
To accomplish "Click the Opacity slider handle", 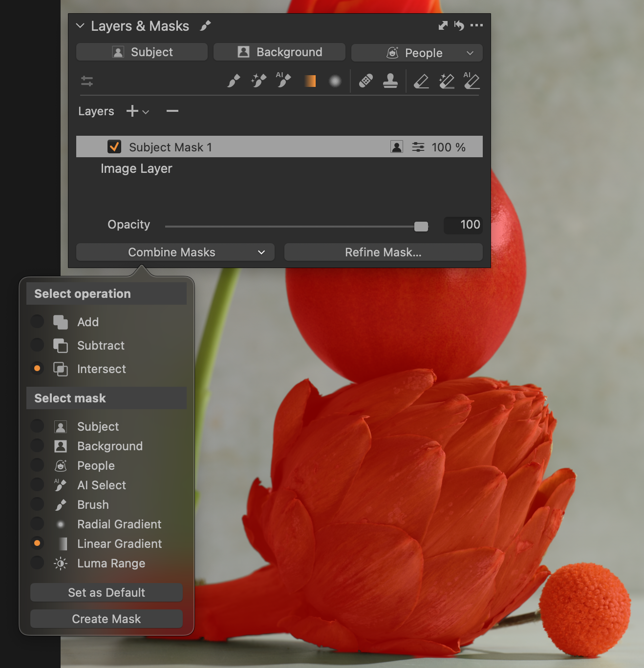I will click(x=421, y=226).
